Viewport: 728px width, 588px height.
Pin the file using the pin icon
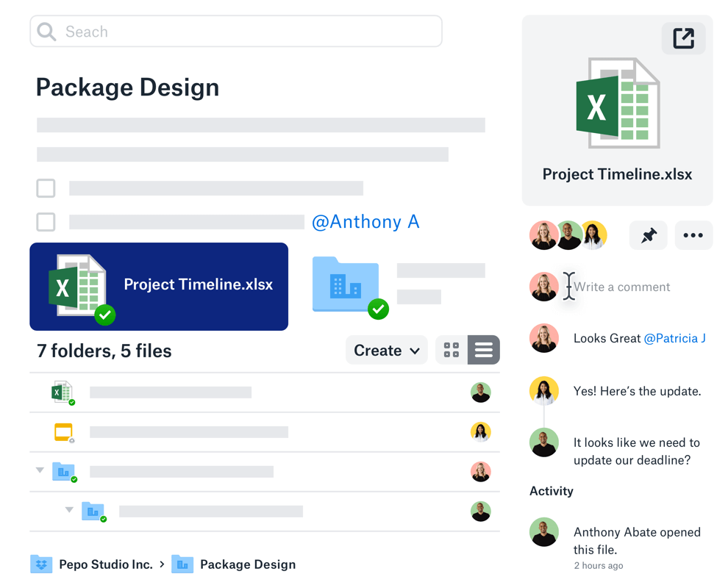(648, 235)
